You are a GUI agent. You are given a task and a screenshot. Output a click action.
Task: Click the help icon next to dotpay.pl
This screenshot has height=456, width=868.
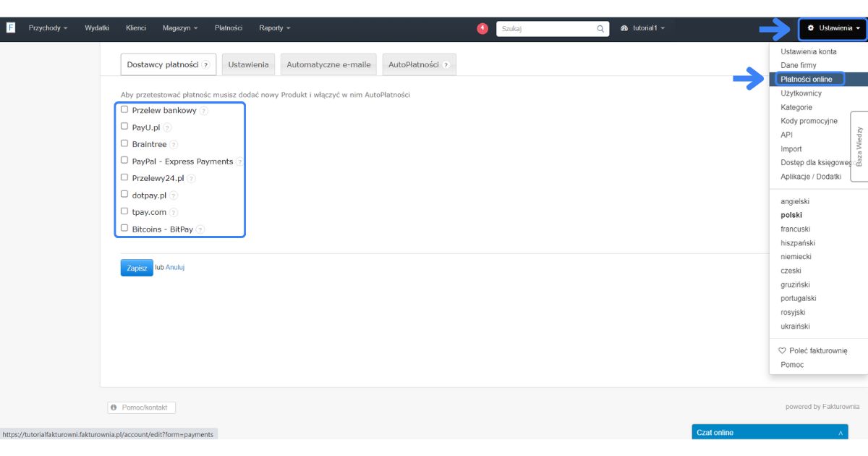coord(174,195)
